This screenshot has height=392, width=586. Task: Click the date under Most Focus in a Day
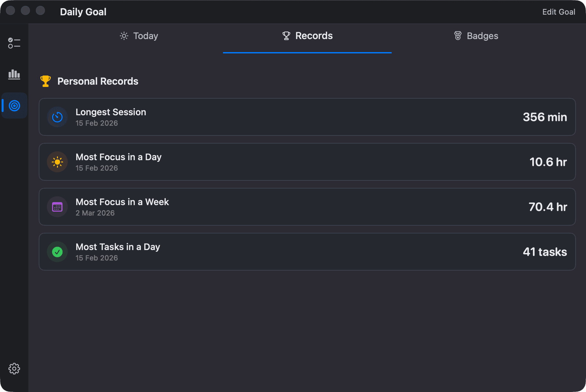coord(97,168)
